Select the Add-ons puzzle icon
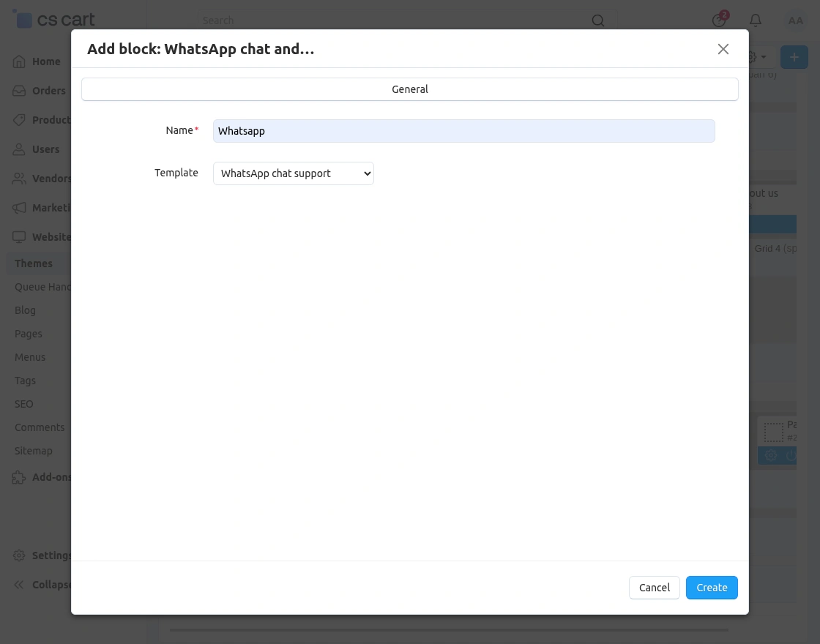 click(x=19, y=477)
